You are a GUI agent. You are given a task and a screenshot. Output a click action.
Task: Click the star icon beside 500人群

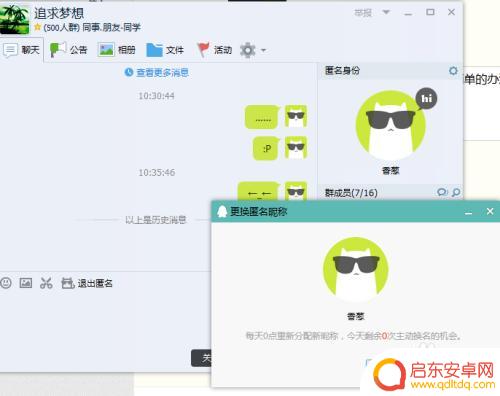[x=37, y=27]
